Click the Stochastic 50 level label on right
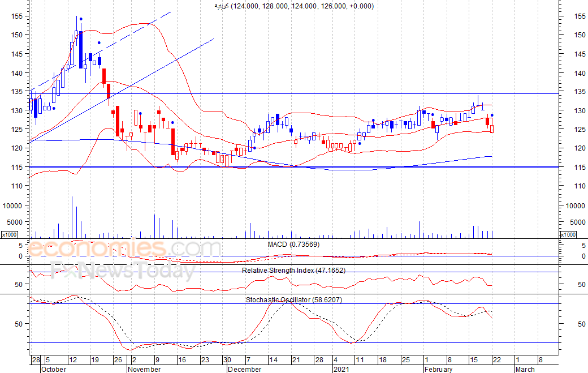This screenshot has height=373, width=588. 582,324
